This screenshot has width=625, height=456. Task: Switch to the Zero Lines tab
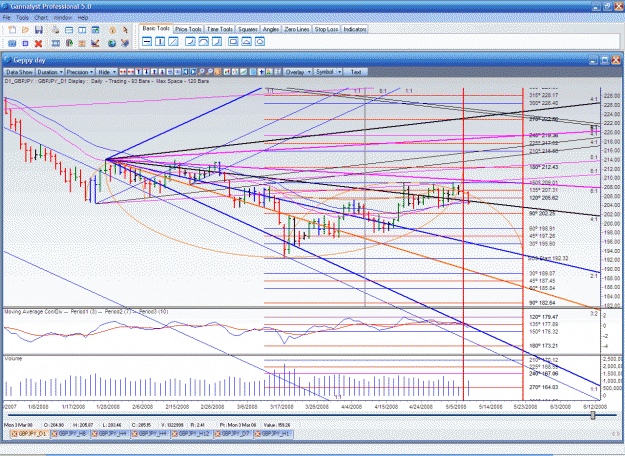297,29
